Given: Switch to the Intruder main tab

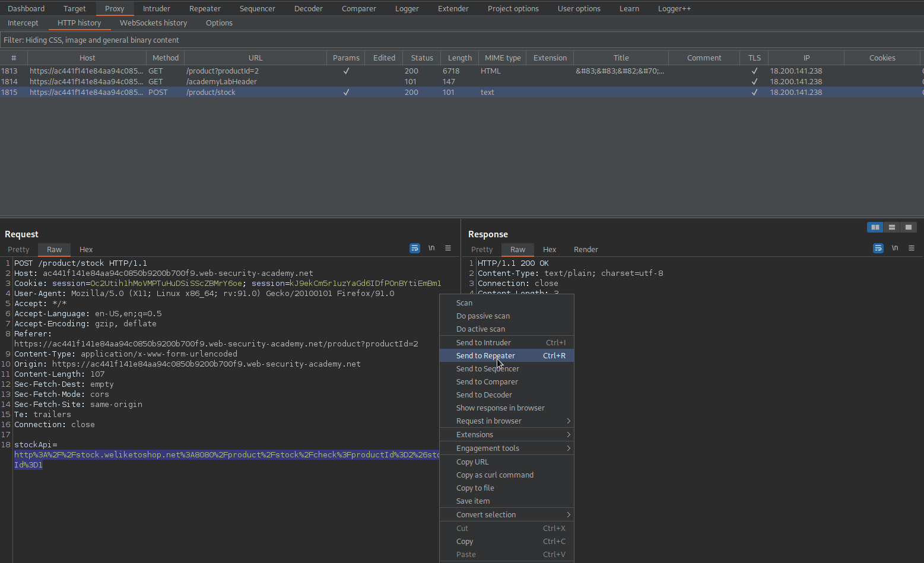Looking at the screenshot, I should 157,8.
